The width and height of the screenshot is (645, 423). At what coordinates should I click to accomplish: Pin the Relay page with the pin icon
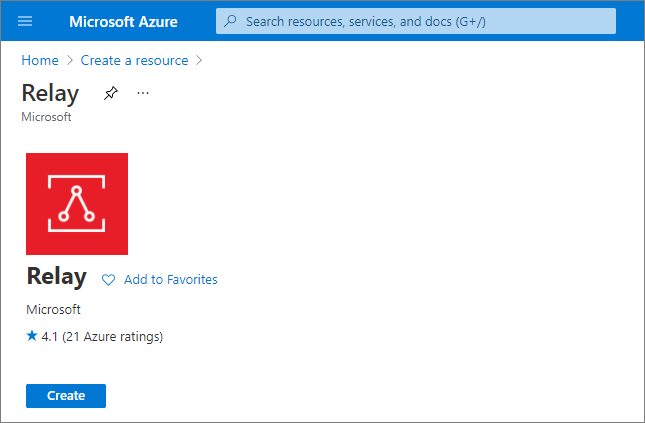pos(110,93)
